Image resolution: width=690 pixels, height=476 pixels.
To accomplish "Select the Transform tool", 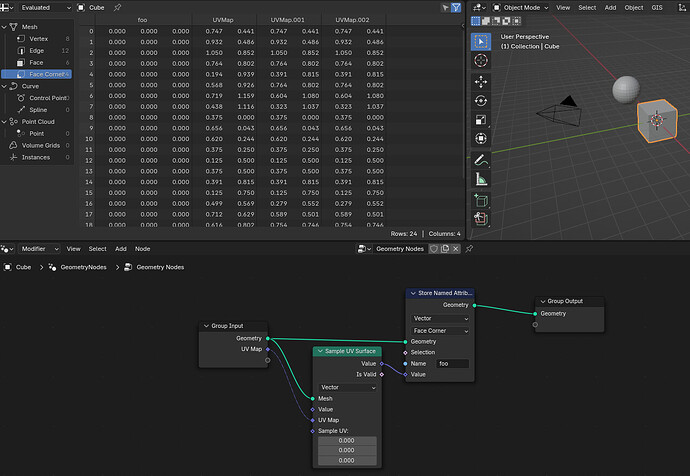I will (481, 139).
